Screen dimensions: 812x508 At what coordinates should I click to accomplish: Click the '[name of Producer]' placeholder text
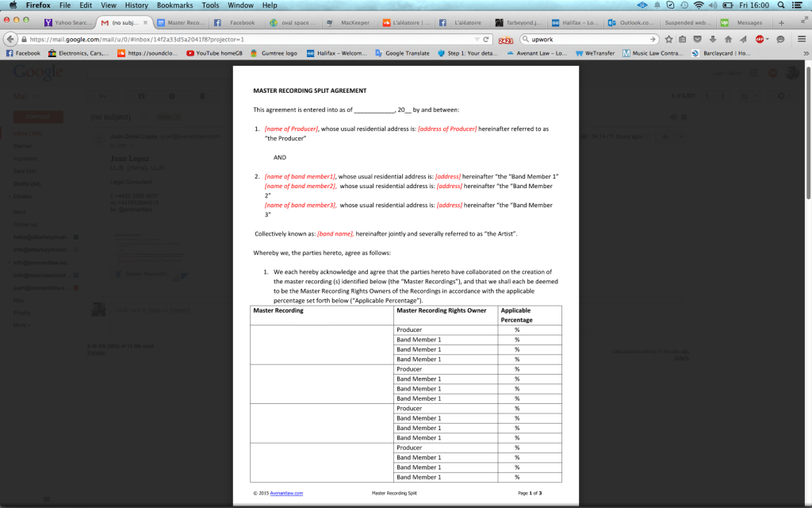(x=291, y=129)
